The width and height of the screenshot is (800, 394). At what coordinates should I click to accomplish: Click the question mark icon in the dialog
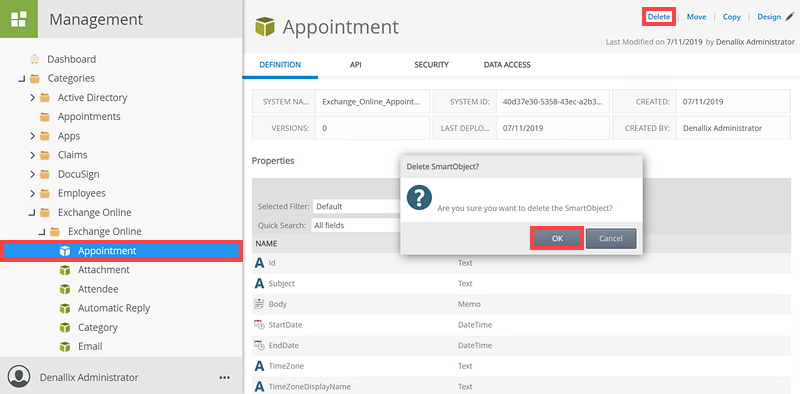tap(419, 198)
